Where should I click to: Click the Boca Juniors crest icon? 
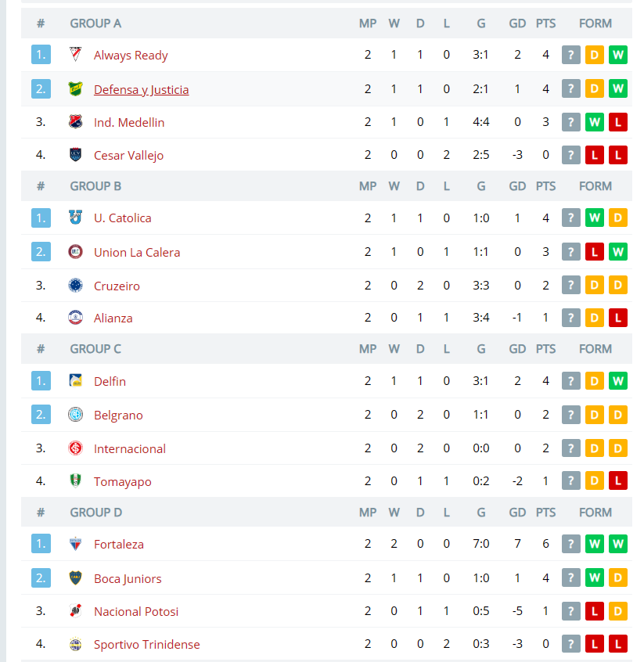(76, 578)
